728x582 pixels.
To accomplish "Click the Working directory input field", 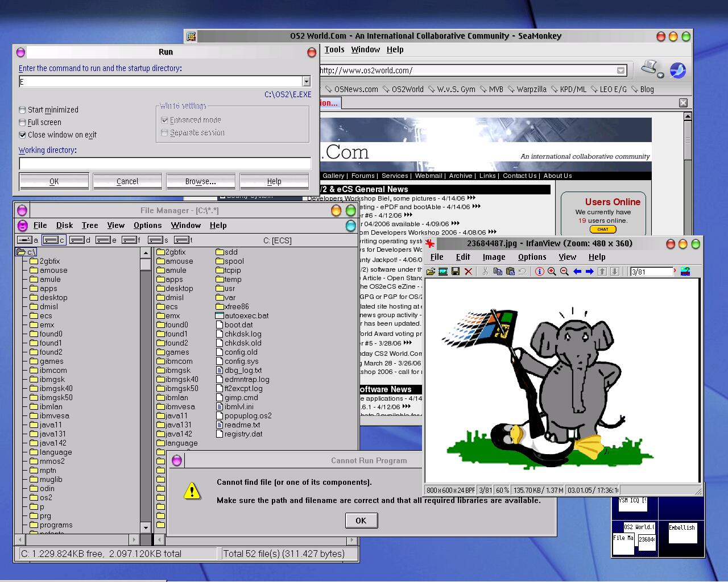I will coord(165,163).
